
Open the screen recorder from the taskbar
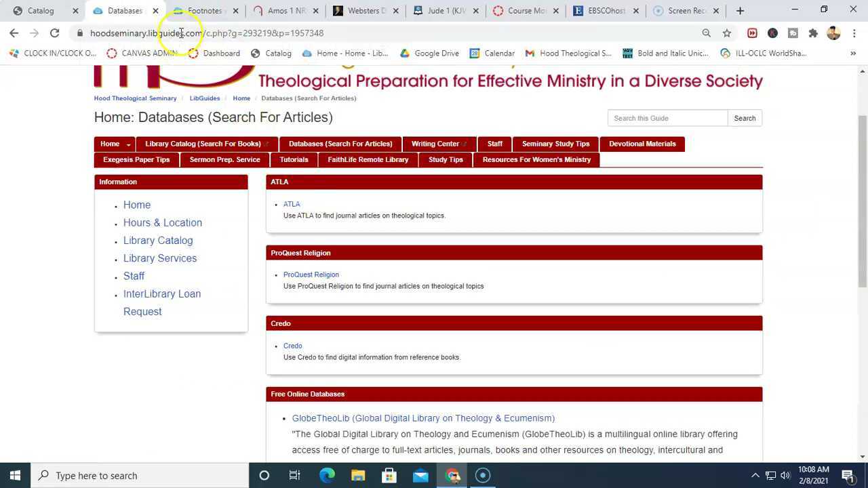click(482, 475)
